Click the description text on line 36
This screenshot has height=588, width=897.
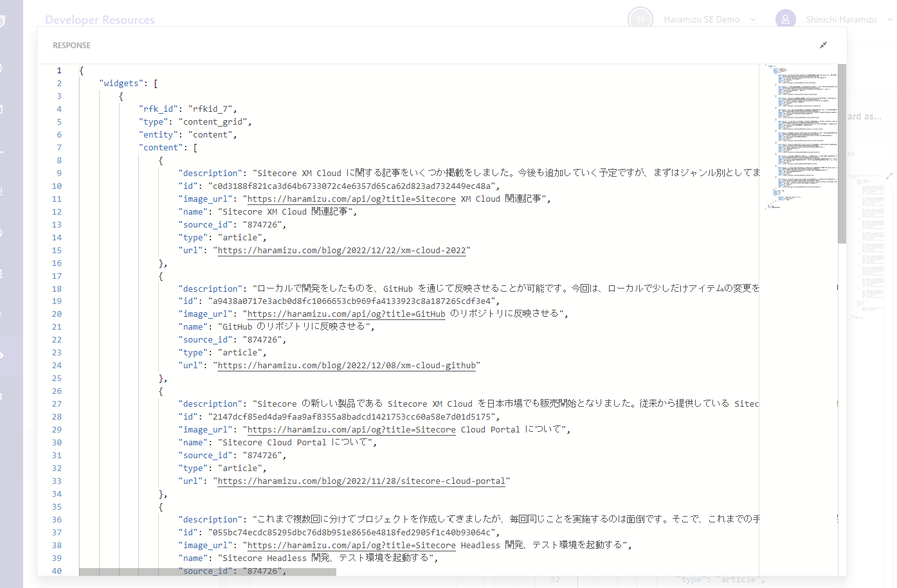[506, 519]
